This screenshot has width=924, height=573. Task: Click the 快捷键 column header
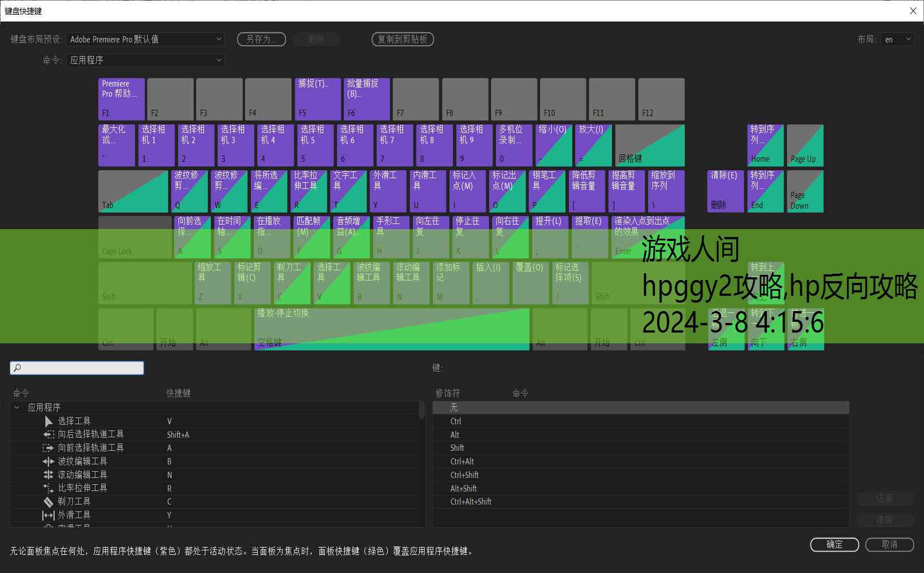(x=178, y=393)
